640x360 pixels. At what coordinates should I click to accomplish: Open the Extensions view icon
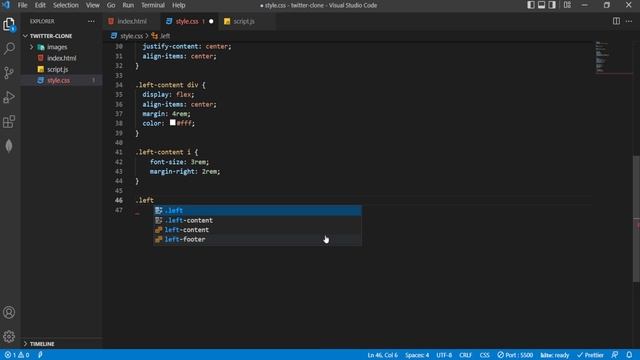(x=9, y=121)
